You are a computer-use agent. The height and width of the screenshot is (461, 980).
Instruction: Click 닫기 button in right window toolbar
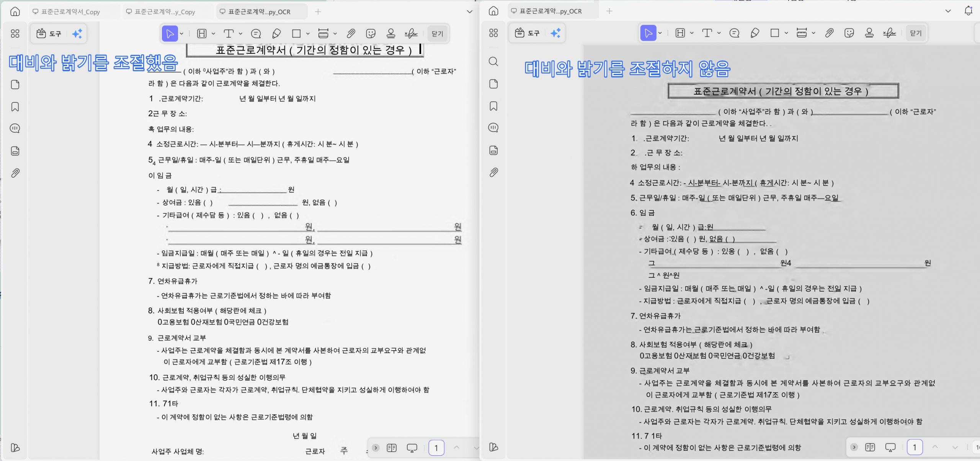[x=916, y=33]
